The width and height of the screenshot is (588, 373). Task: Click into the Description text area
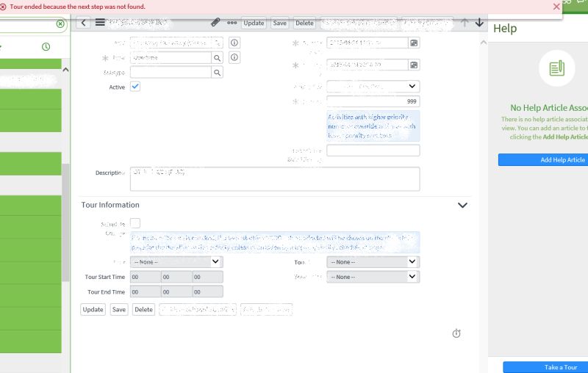click(275, 179)
